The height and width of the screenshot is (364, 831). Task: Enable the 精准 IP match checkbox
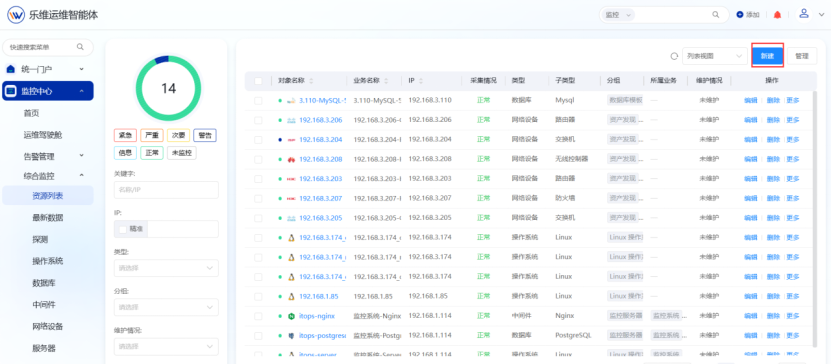[122, 229]
